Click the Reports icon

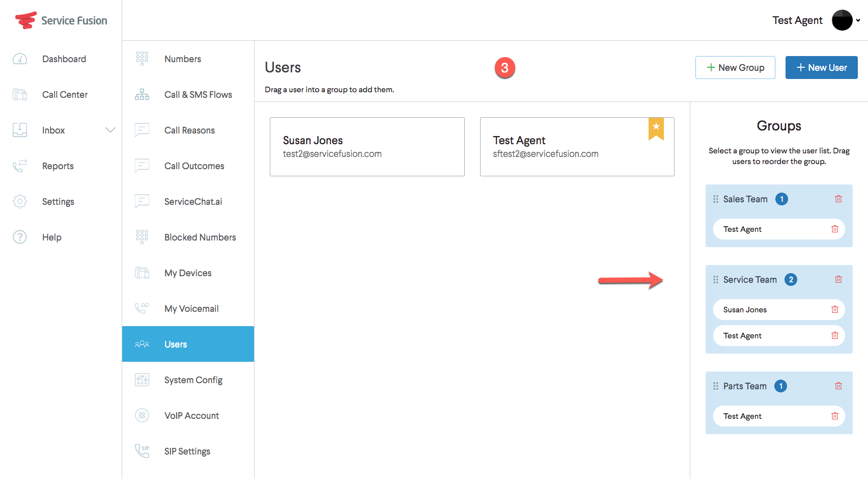20,166
